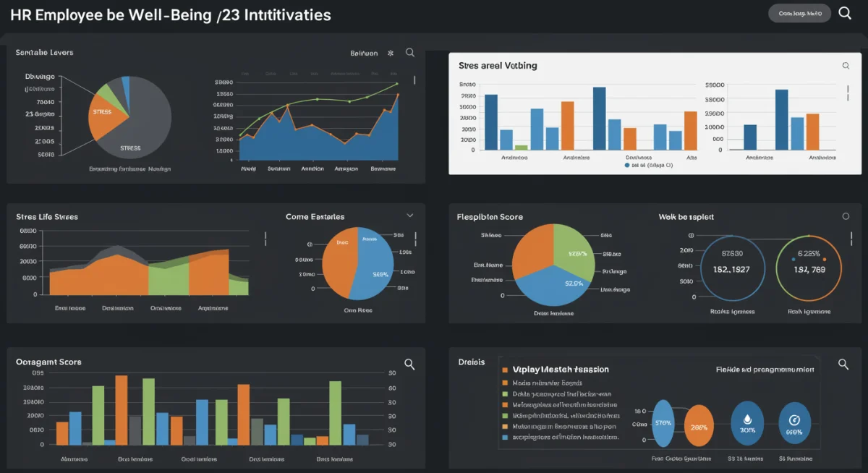The height and width of the screenshot is (473, 868).
Task: Select the snowflake icon beside Balnuen label
Action: pos(390,52)
